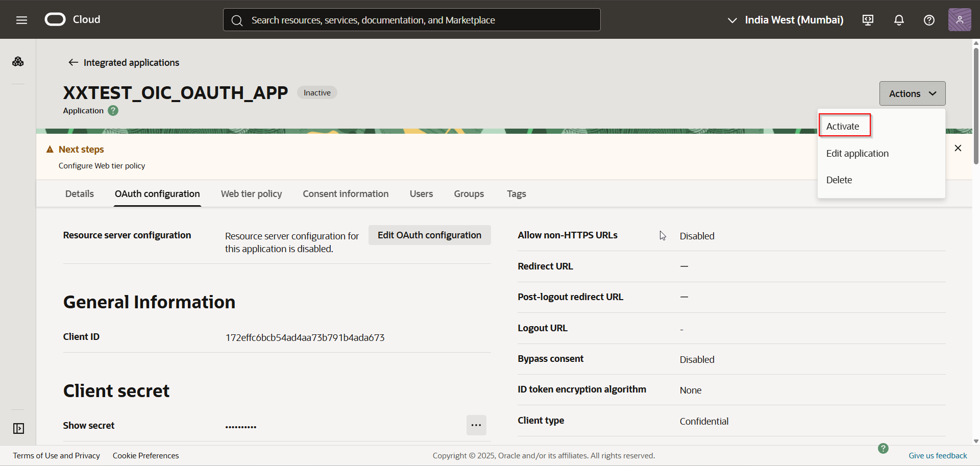This screenshot has height=466, width=980.
Task: Open the profile avatar menu
Action: (x=960, y=20)
